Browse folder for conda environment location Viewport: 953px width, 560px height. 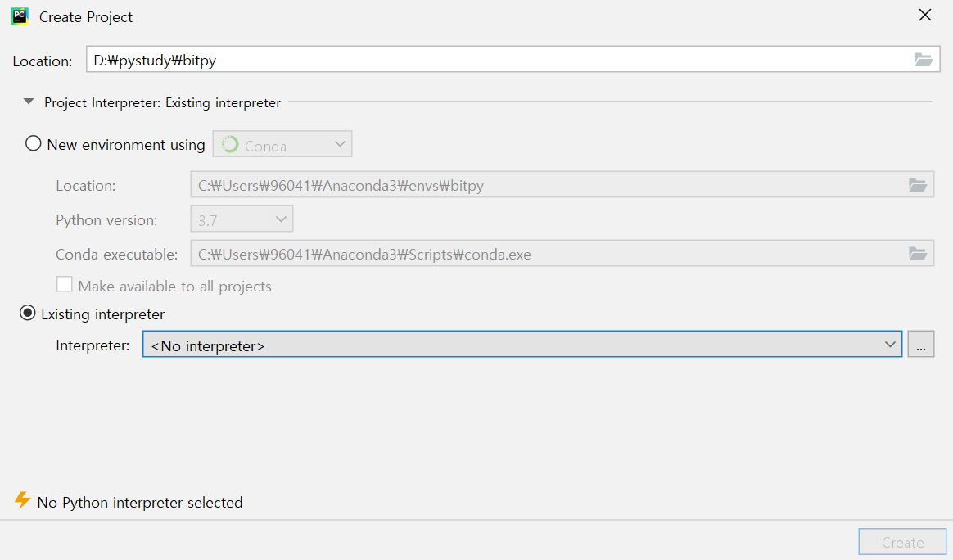point(917,185)
